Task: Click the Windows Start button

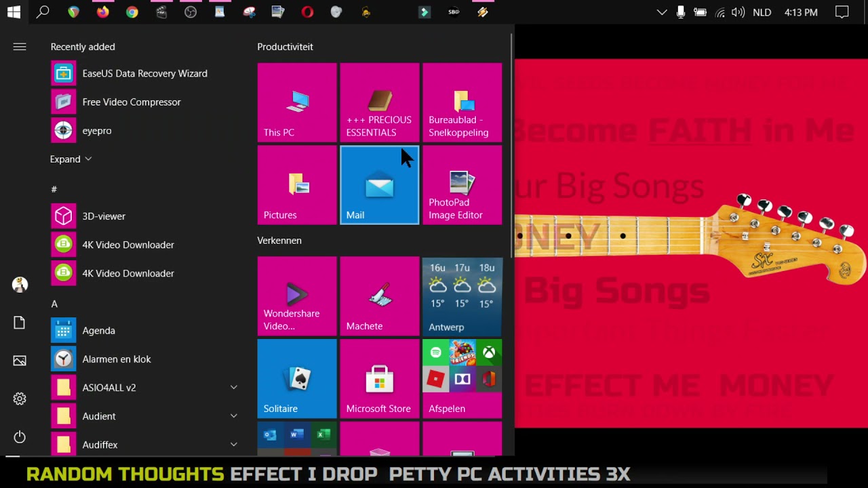Action: tap(14, 12)
